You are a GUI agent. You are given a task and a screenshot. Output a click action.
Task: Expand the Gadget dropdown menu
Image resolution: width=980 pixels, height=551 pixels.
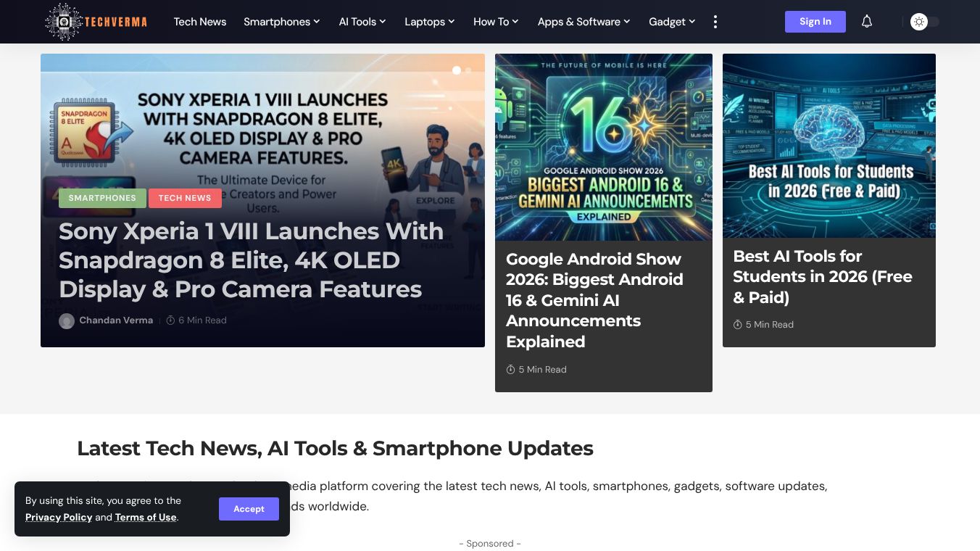673,22
